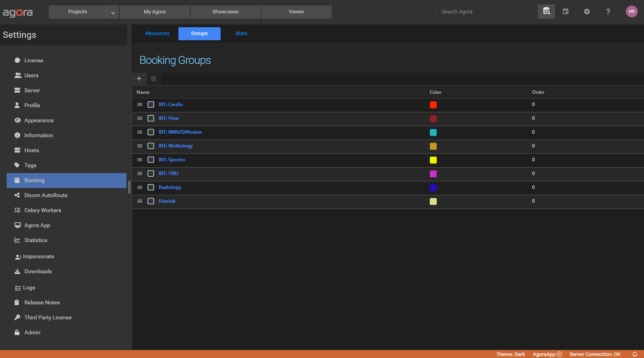Click the red color swatch for IBT: Cardio
The image size is (644, 358).
(x=433, y=105)
